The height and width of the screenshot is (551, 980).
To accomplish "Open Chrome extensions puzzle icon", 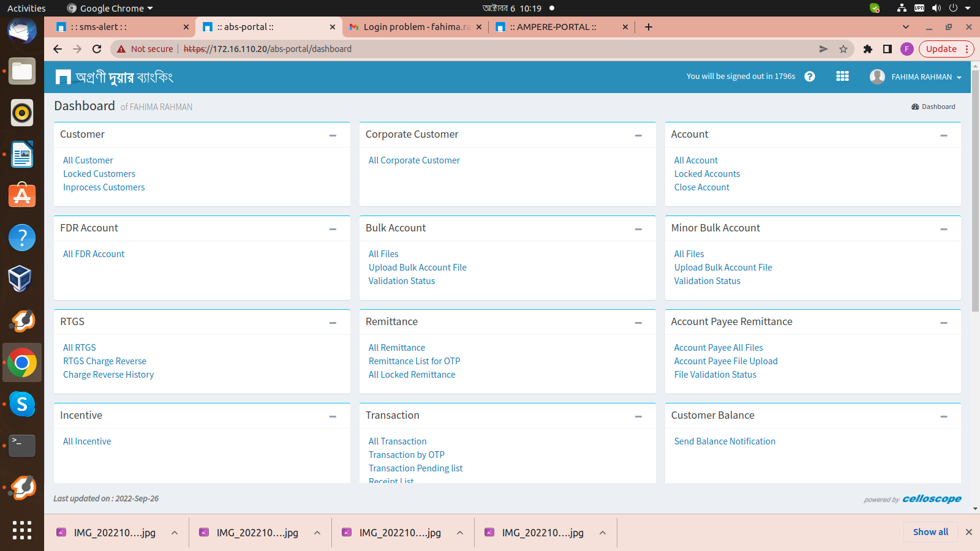I will coord(868,49).
